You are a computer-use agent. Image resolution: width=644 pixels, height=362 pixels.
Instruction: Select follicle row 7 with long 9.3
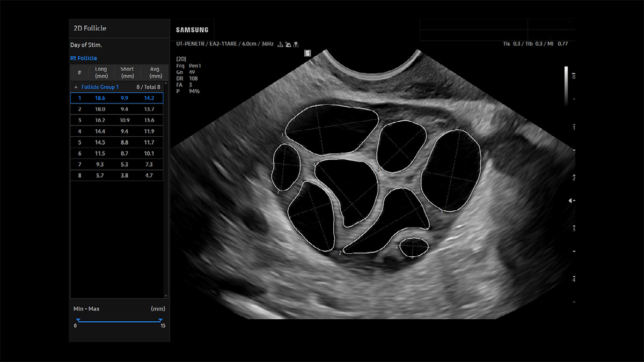point(116,165)
